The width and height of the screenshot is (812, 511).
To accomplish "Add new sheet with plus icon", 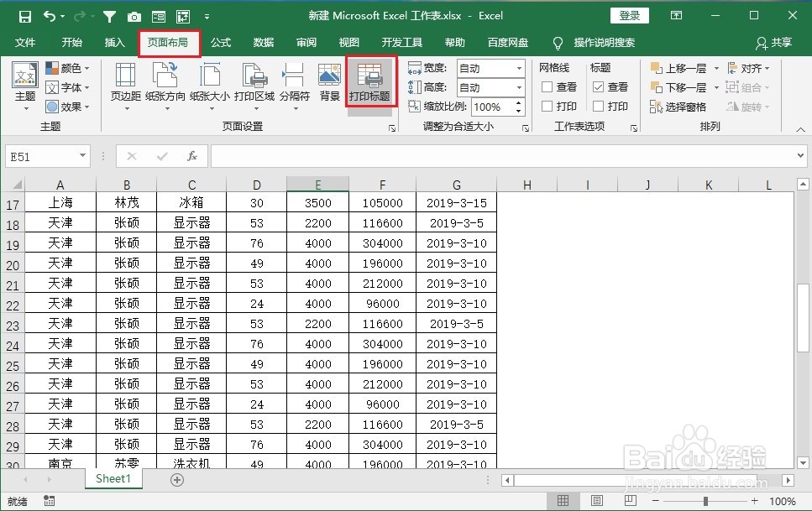I will pos(177,480).
